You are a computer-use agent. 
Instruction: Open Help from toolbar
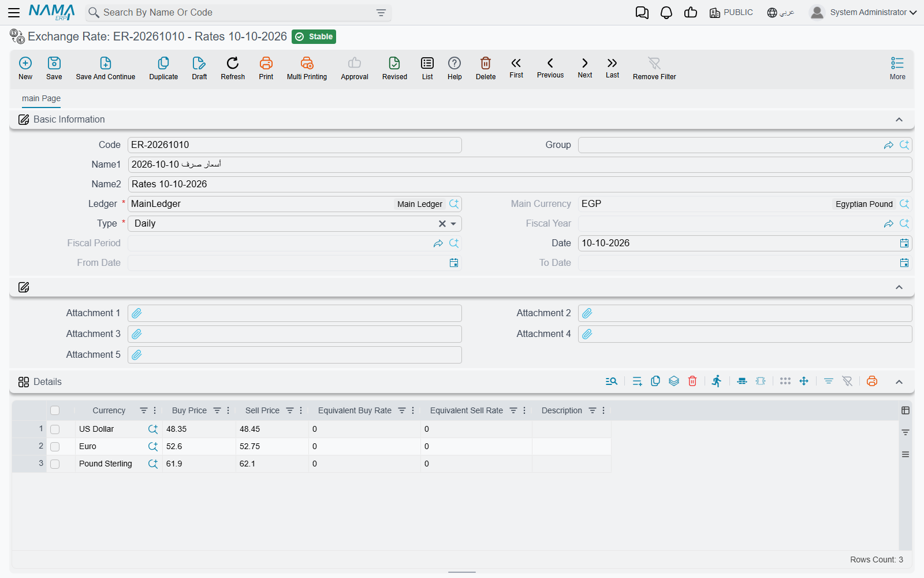(454, 63)
